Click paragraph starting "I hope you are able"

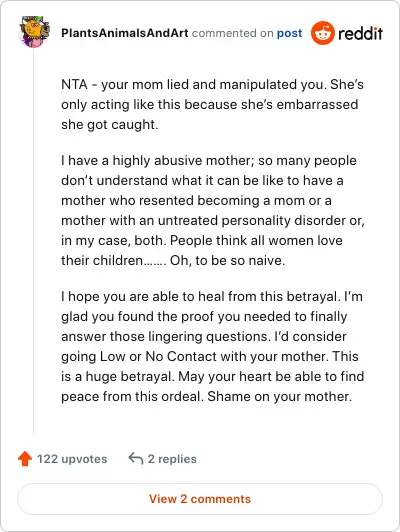(x=212, y=346)
